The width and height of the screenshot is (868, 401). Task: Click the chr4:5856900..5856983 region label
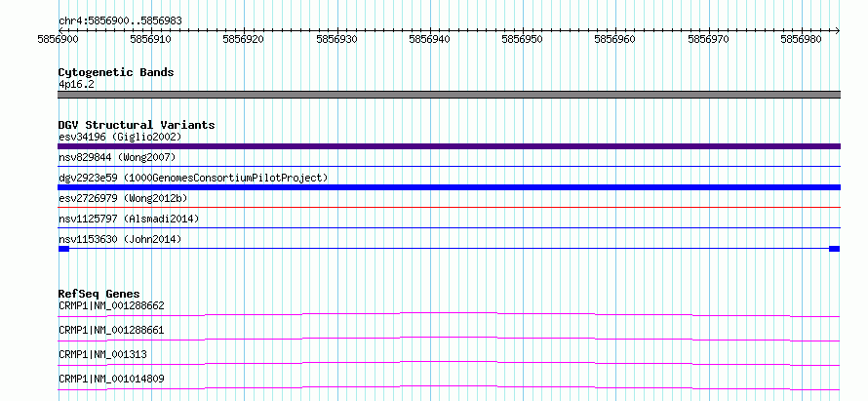point(120,20)
